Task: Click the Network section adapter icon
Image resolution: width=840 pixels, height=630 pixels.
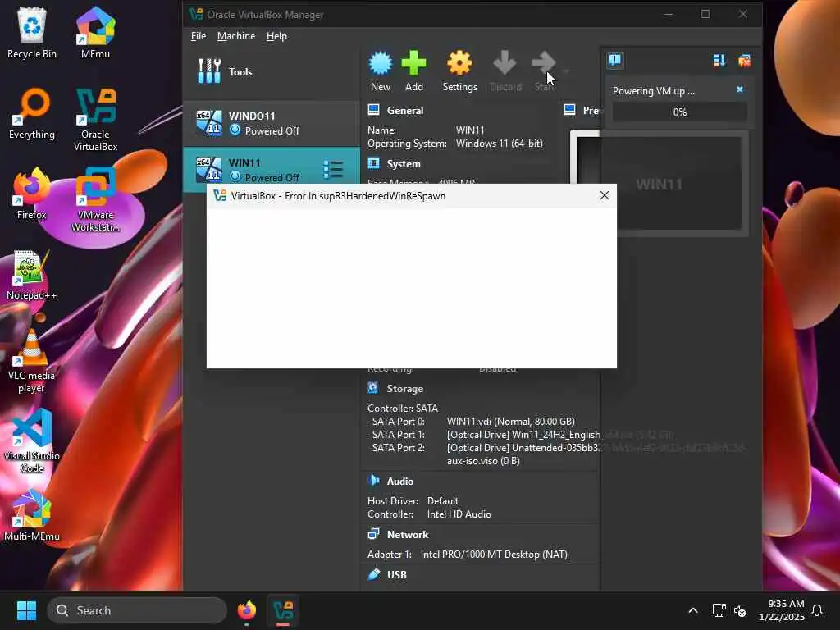Action: [373, 533]
